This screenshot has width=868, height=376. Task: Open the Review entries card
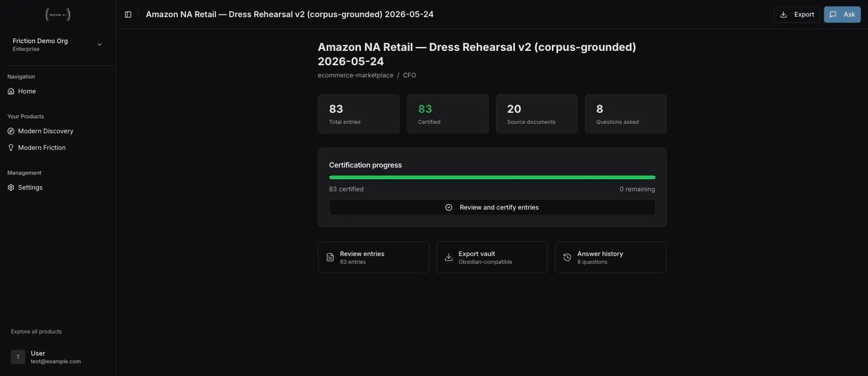[374, 257]
